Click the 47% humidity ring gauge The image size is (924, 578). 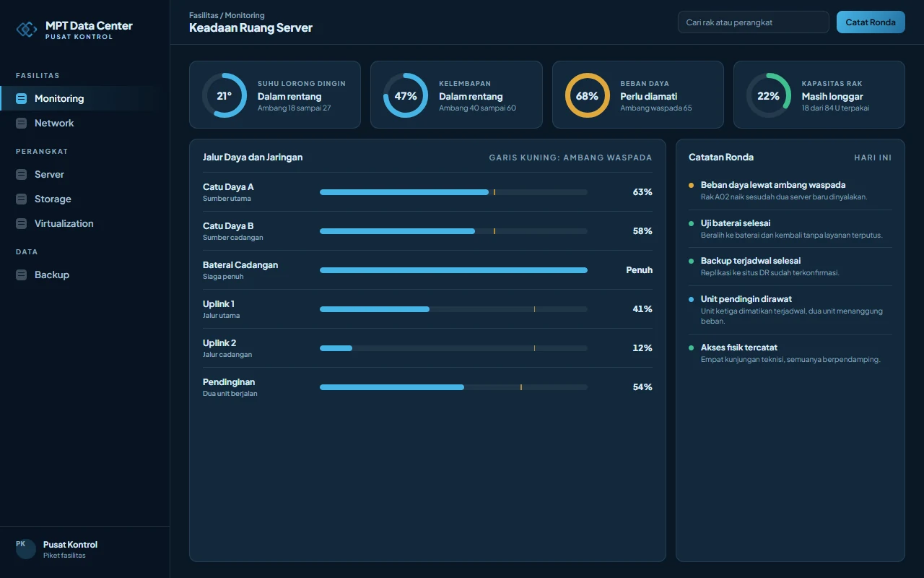(406, 95)
